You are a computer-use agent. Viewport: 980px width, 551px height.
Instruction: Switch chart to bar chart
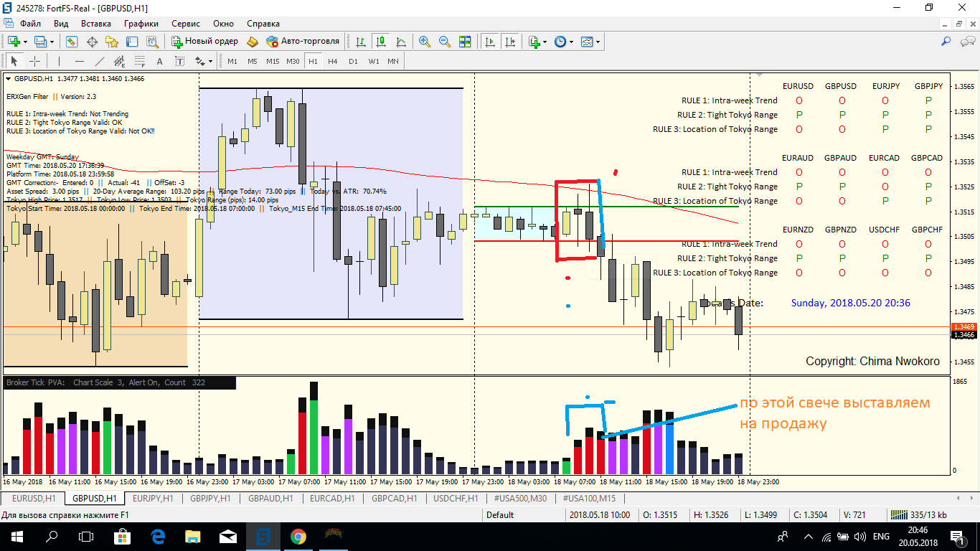(x=360, y=42)
